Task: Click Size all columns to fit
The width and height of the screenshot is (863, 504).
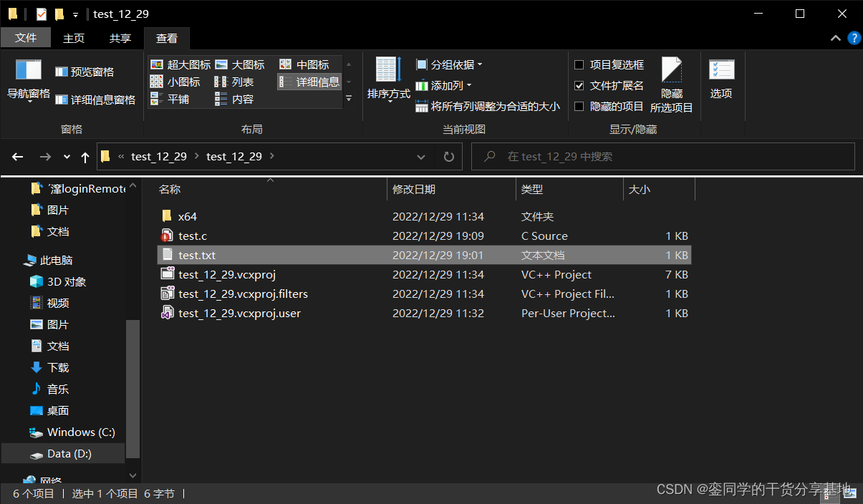Action: coord(488,106)
